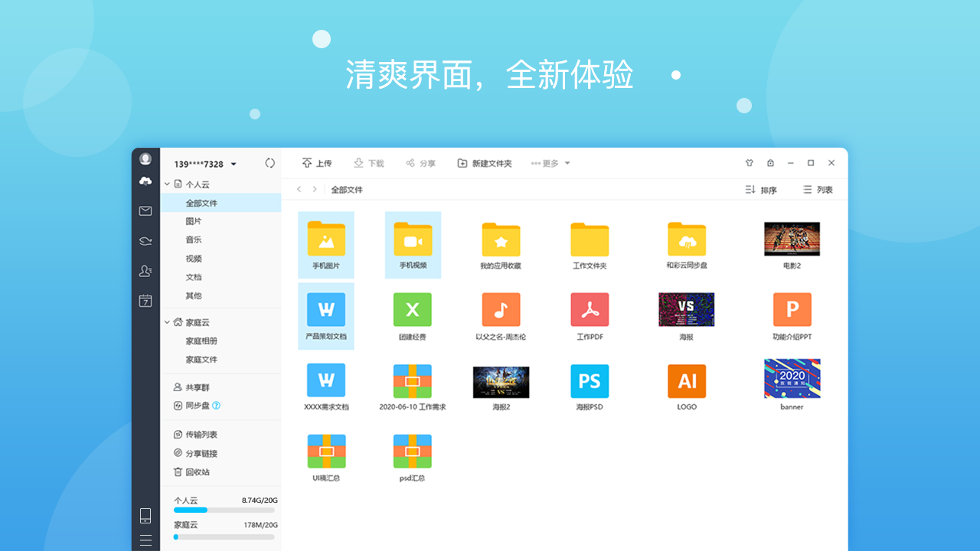This screenshot has height=551, width=980.
Task: Click the skin (shirt) icon in the title bar
Action: [x=750, y=163]
